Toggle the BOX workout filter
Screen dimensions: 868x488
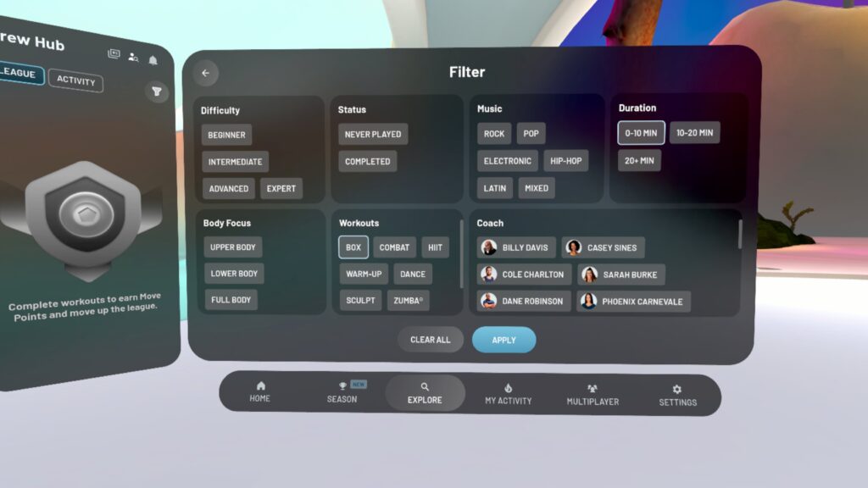coord(353,247)
